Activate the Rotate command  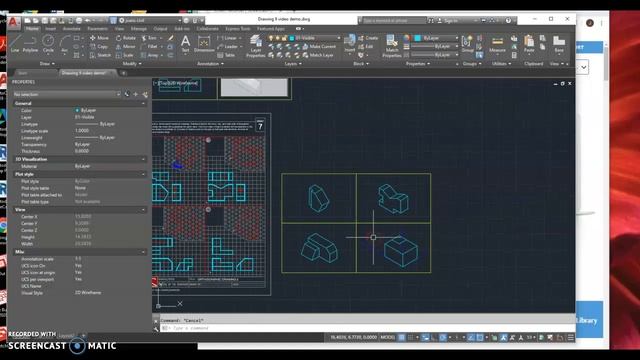point(126,38)
